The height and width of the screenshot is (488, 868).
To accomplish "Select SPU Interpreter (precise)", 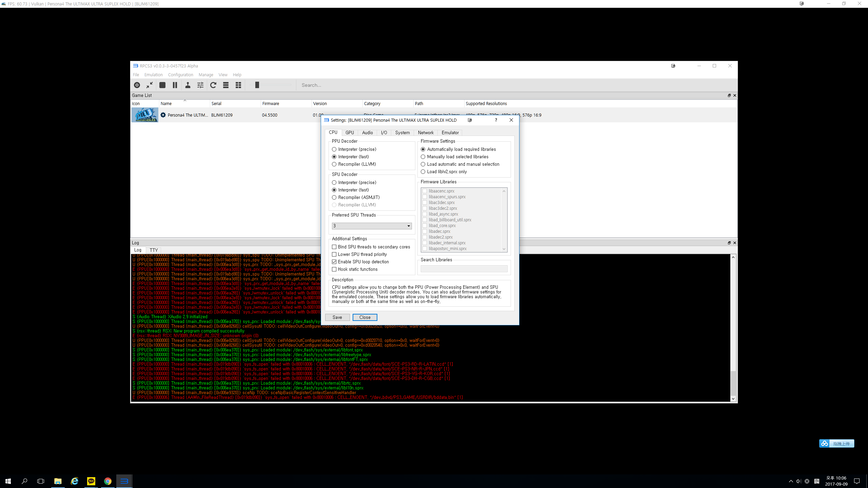I will tap(354, 183).
